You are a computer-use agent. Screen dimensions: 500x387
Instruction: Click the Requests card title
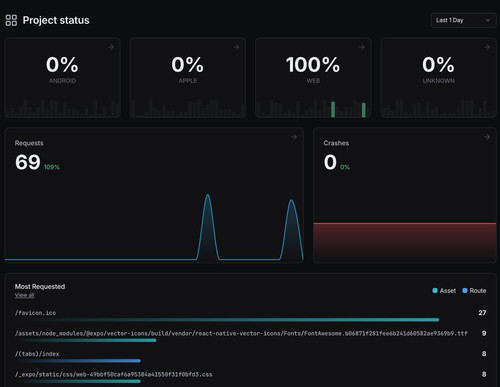point(29,143)
